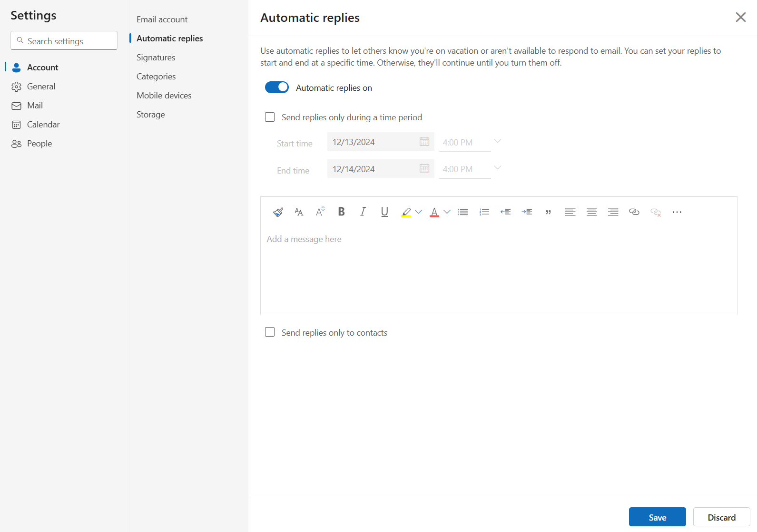Open the Start time calendar picker
Viewport: 757px width, 532px height.
tap(424, 142)
